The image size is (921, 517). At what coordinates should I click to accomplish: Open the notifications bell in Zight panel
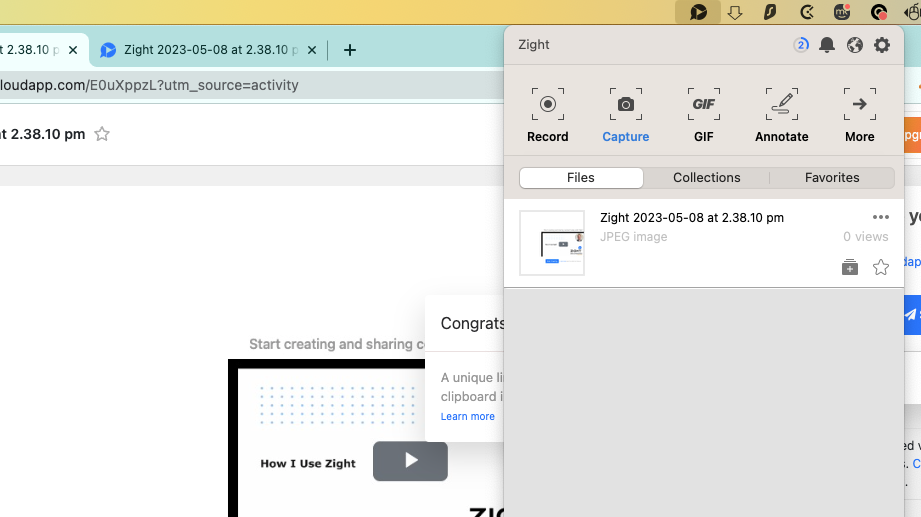827,45
